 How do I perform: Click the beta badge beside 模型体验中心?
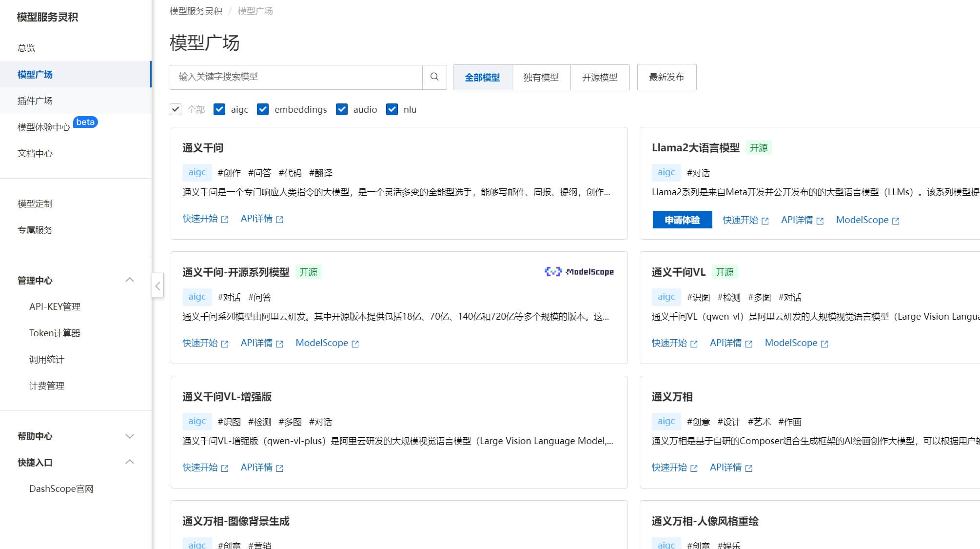[85, 122]
